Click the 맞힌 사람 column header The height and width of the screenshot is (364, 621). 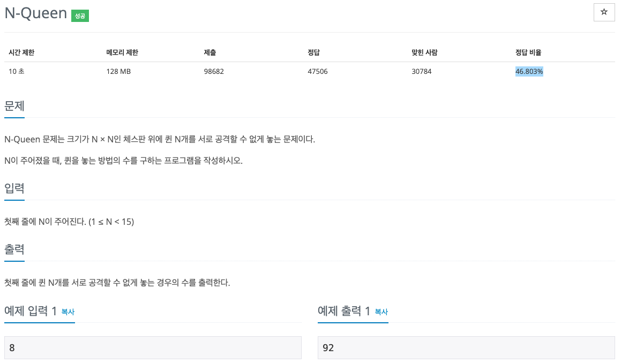coord(424,52)
